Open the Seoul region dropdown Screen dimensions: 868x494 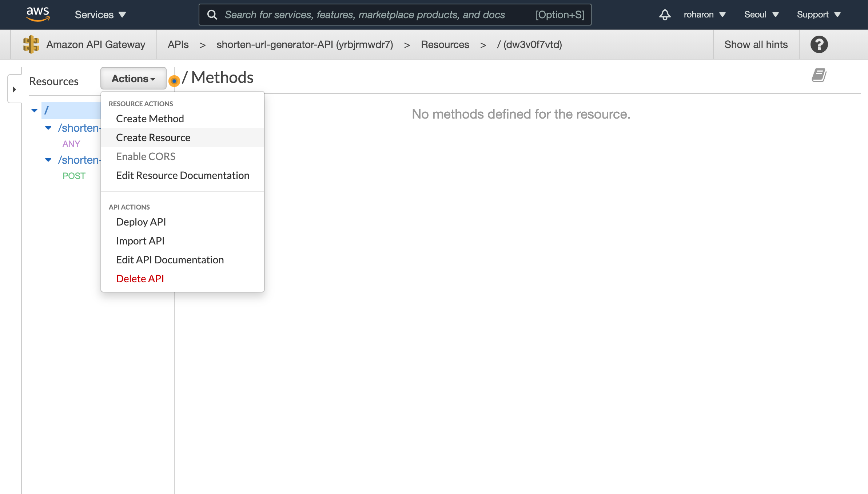point(761,15)
